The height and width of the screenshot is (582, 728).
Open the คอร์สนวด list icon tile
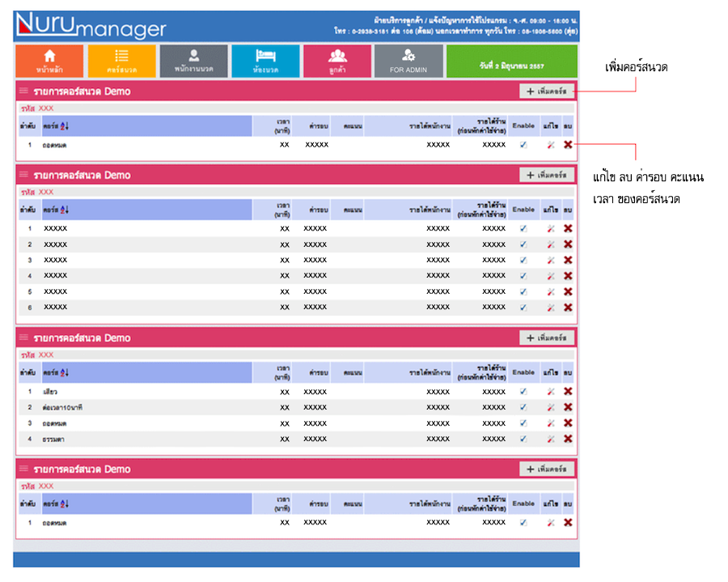click(x=121, y=61)
